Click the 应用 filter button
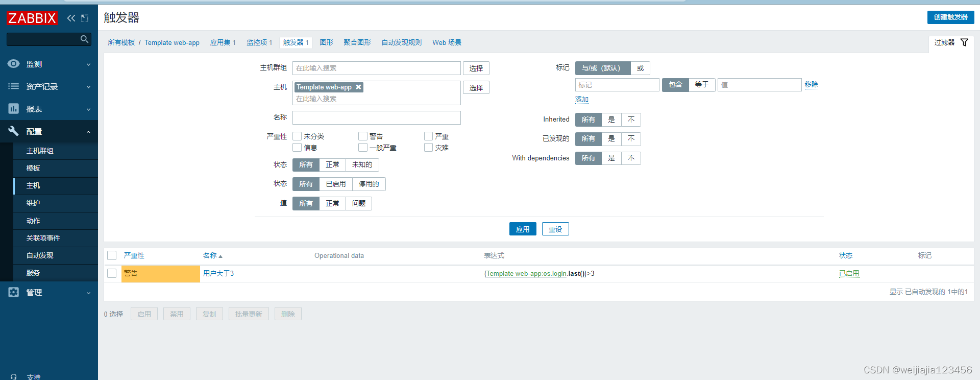 tap(522, 229)
